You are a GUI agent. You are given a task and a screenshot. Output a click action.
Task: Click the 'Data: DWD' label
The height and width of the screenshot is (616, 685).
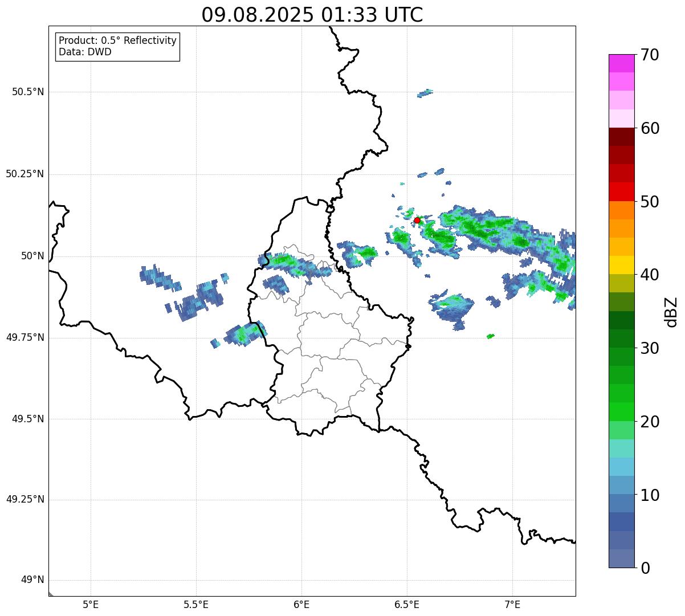pyautogui.click(x=85, y=52)
